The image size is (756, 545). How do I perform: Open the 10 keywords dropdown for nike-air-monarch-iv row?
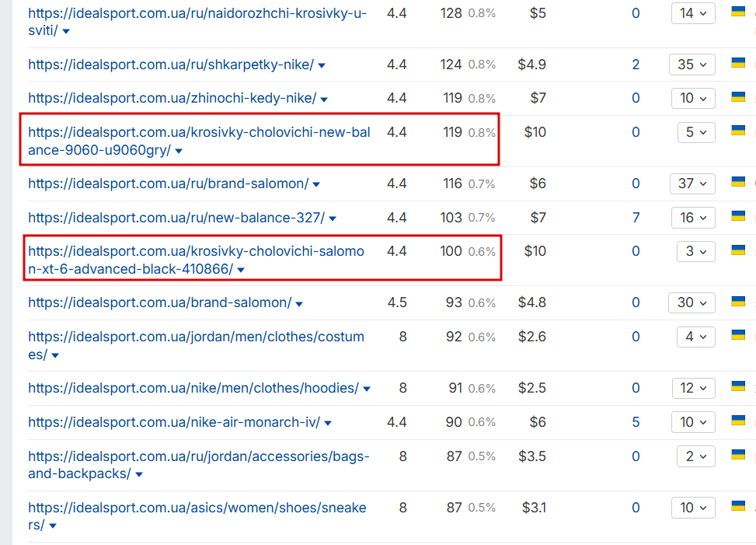click(x=693, y=422)
